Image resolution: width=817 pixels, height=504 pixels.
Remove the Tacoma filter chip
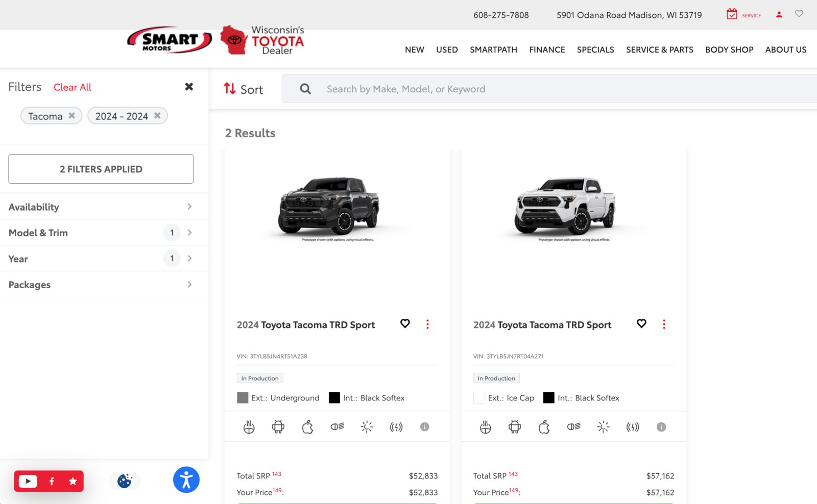(72, 116)
